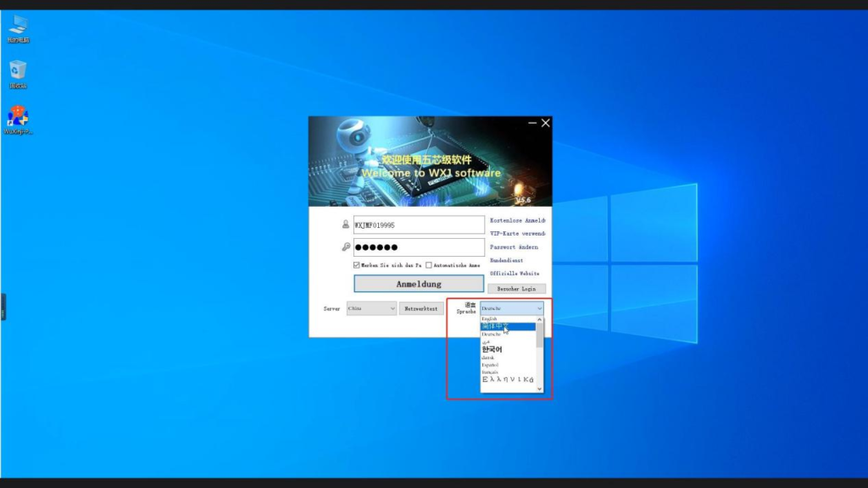Choose Korean 한국어 from the language list
This screenshot has height=488, width=868.
coord(508,350)
